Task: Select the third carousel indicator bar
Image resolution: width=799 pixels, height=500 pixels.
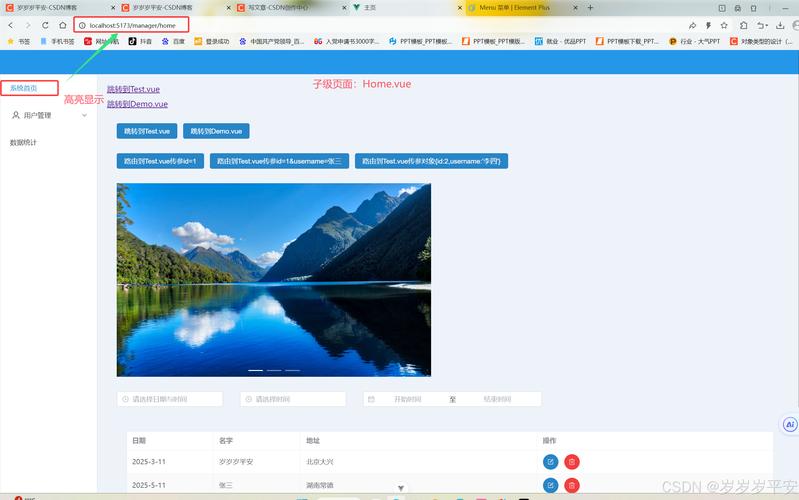Action: [292, 370]
